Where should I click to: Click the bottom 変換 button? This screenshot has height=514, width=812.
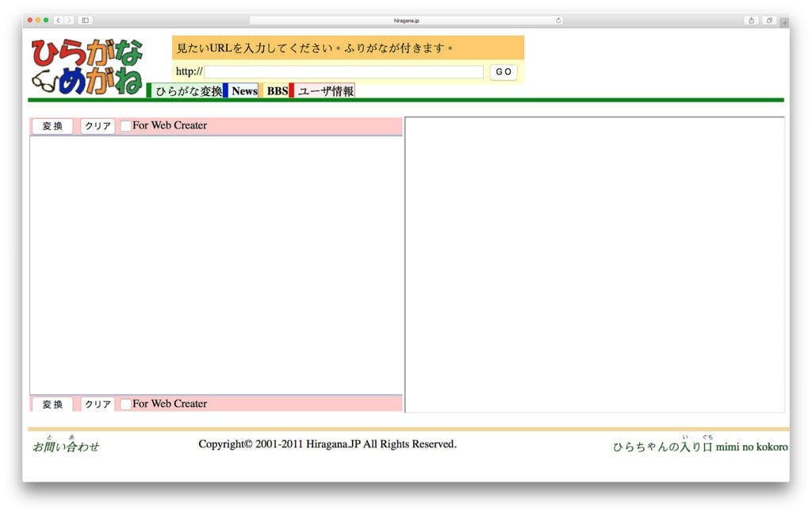click(52, 405)
